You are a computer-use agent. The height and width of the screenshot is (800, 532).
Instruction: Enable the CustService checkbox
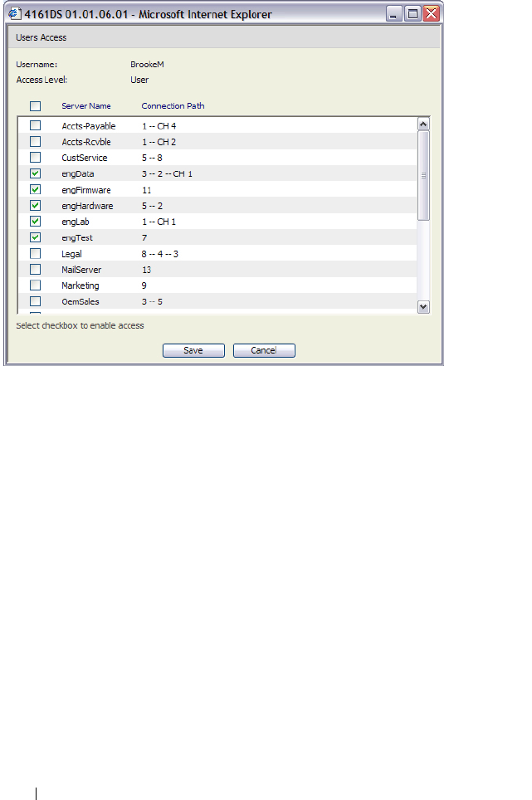[35, 157]
